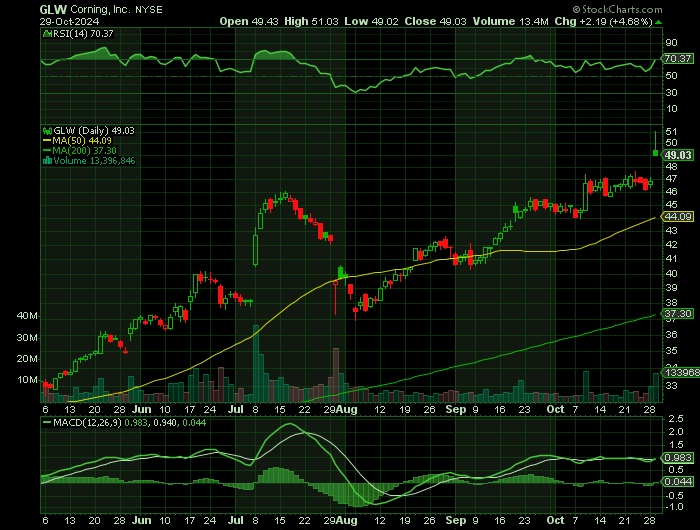This screenshot has height=530, width=700.
Task: Click the tall July 8 volume bar
Action: pos(256,363)
